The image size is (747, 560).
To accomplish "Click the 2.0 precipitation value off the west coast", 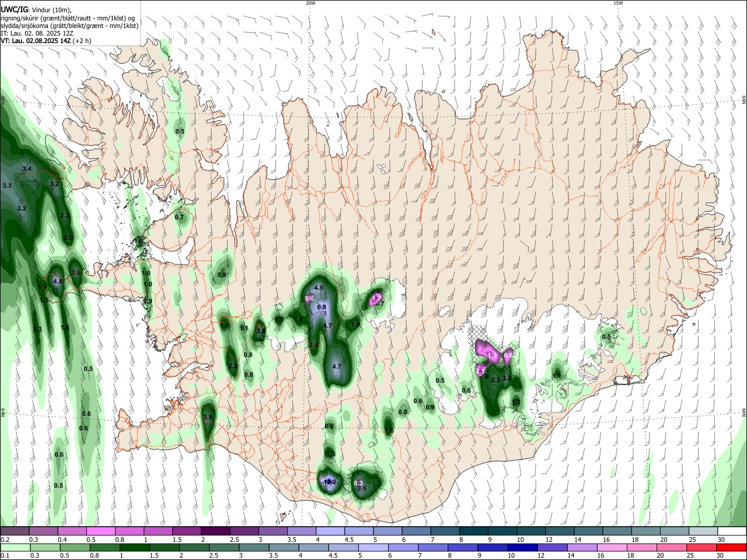I will click(68, 238).
